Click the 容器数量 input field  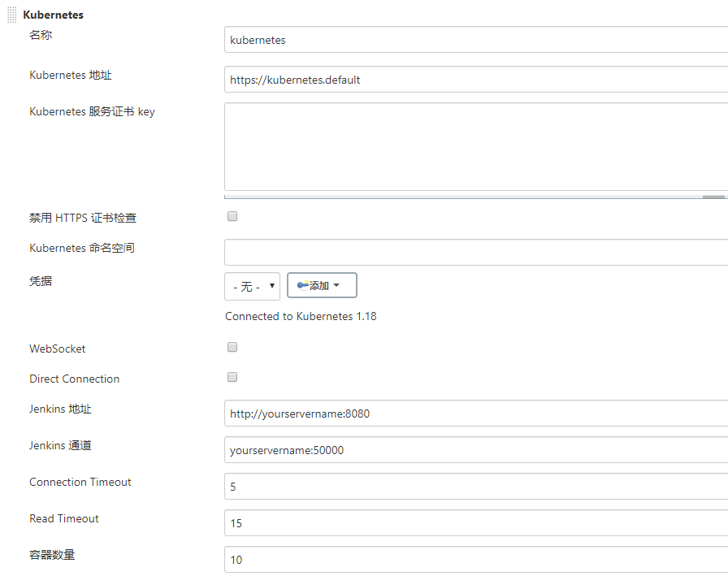pyautogui.click(x=476, y=559)
